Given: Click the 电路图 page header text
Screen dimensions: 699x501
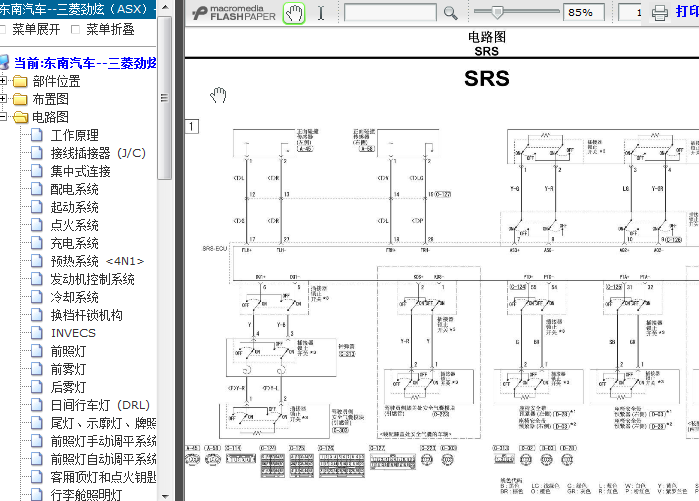Looking at the screenshot, I should pos(487,37).
